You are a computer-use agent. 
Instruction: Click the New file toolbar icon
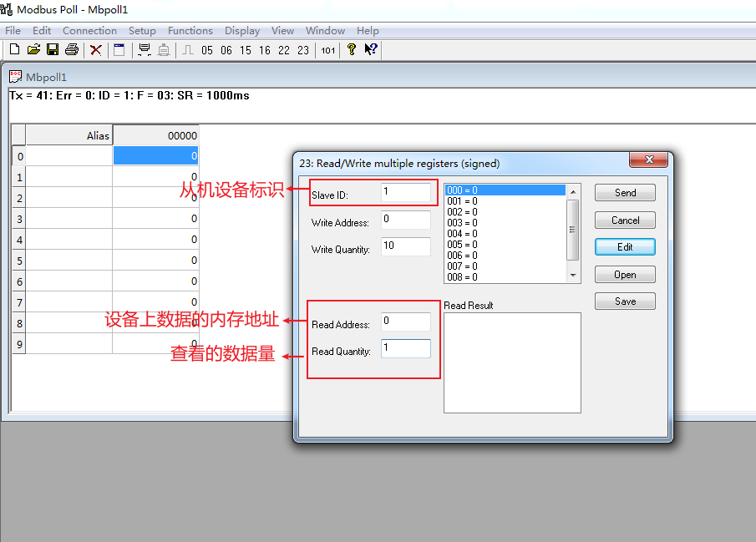coord(14,49)
